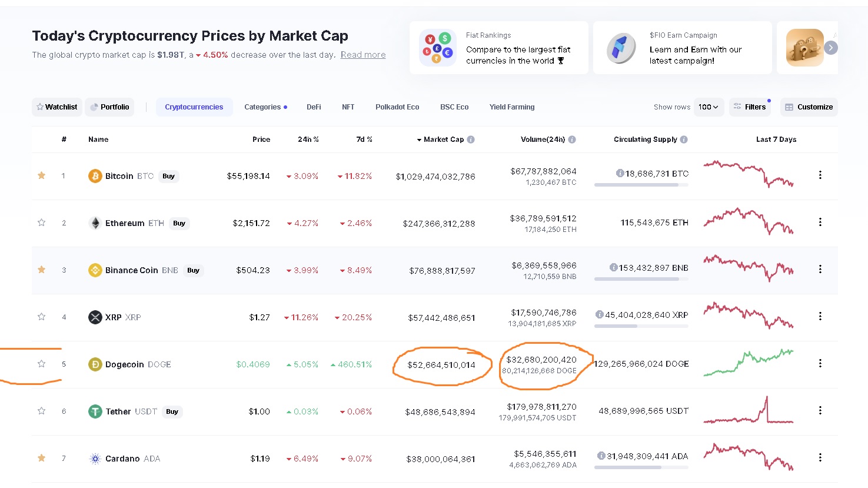Switch to the NFT tab
Image resolution: width=868 pixels, height=488 pixels.
click(348, 107)
